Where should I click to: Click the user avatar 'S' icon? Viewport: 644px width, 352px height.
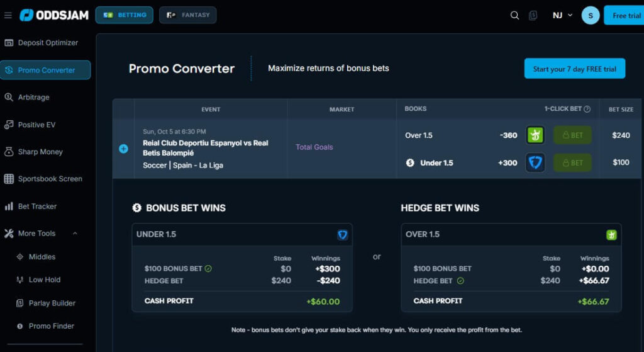click(590, 15)
